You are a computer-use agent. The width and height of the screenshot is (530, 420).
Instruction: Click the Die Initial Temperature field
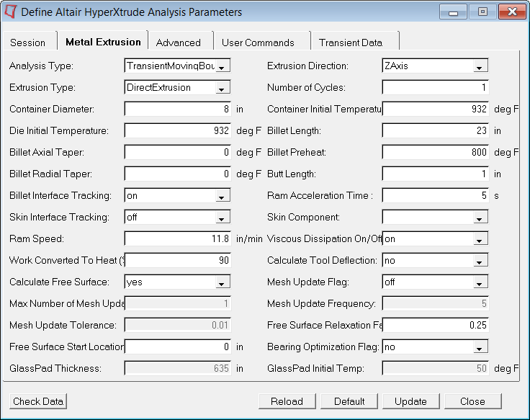click(x=177, y=130)
